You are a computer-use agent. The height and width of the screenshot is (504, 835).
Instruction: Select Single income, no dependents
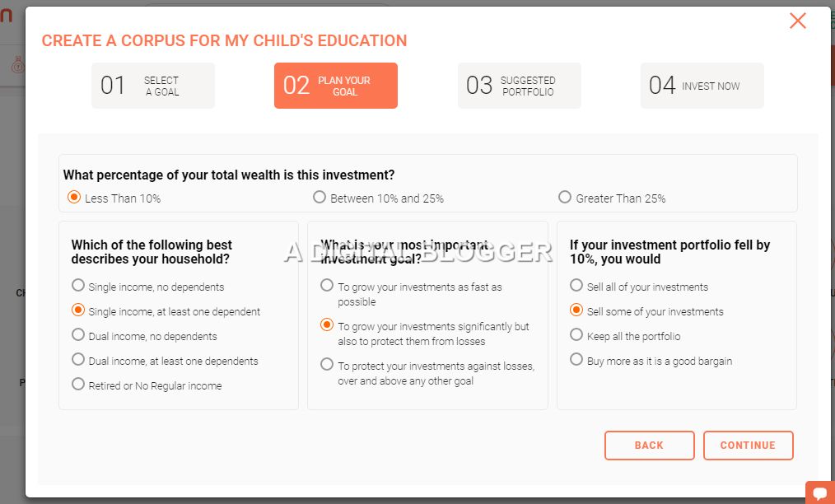pyautogui.click(x=78, y=286)
